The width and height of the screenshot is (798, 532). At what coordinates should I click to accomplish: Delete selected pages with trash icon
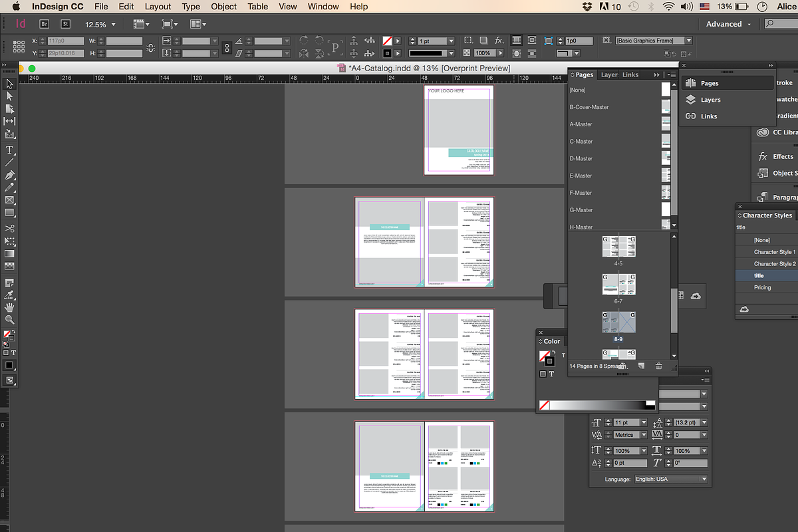[658, 366]
